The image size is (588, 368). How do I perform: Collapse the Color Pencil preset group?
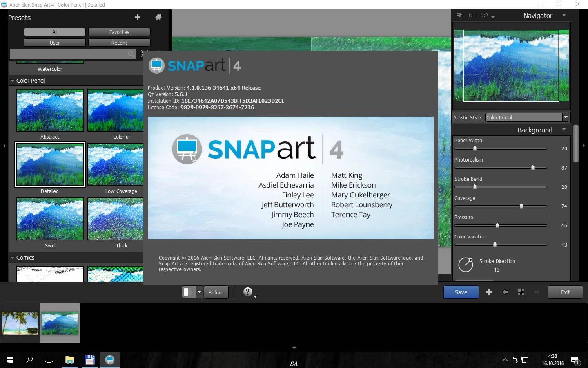coord(12,81)
